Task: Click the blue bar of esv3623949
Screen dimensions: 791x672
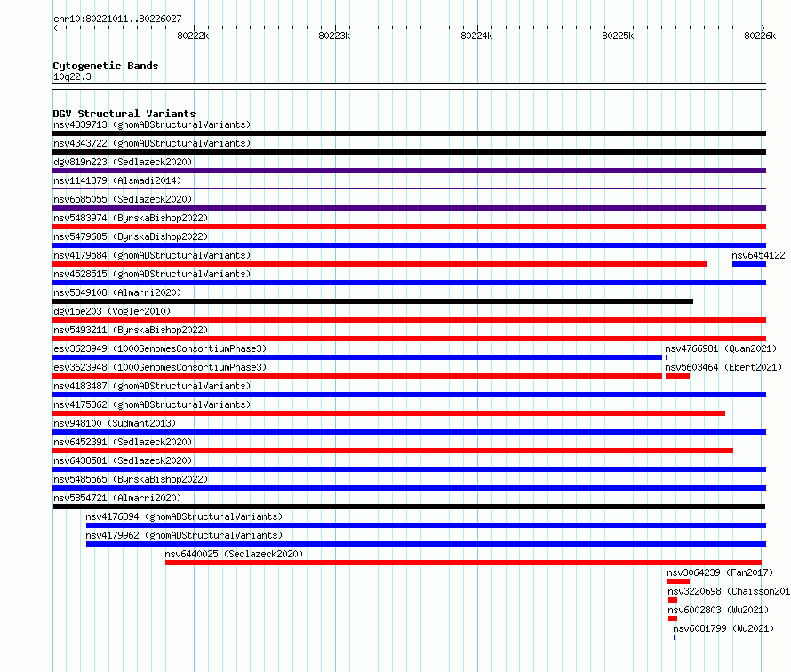Action: (357, 357)
